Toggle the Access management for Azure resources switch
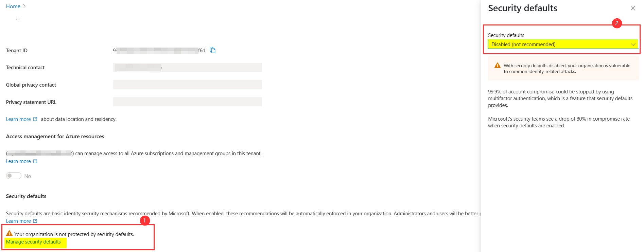This screenshot has height=252, width=644. 14,176
